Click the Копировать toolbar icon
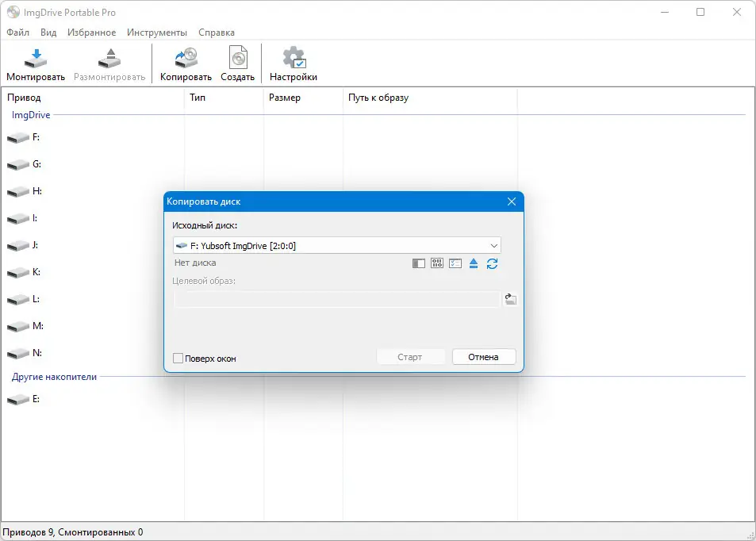The width and height of the screenshot is (756, 541). pos(186,64)
